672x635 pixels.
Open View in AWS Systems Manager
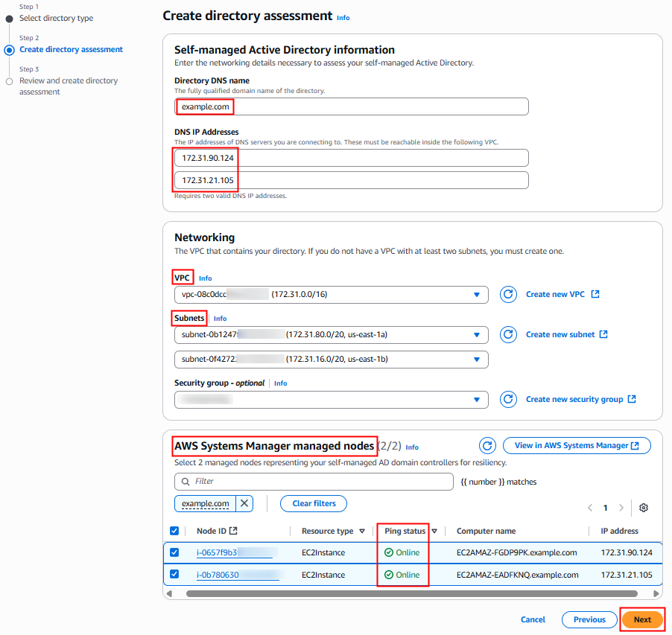(x=577, y=445)
